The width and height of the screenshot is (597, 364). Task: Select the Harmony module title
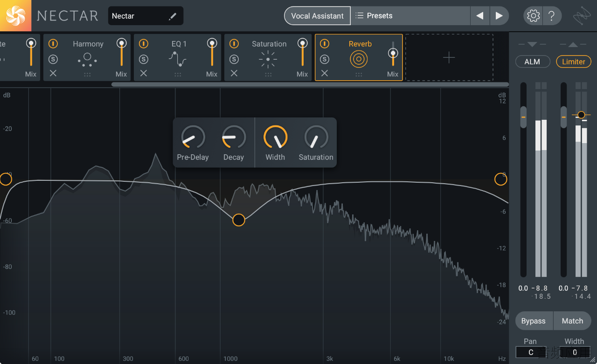click(88, 44)
